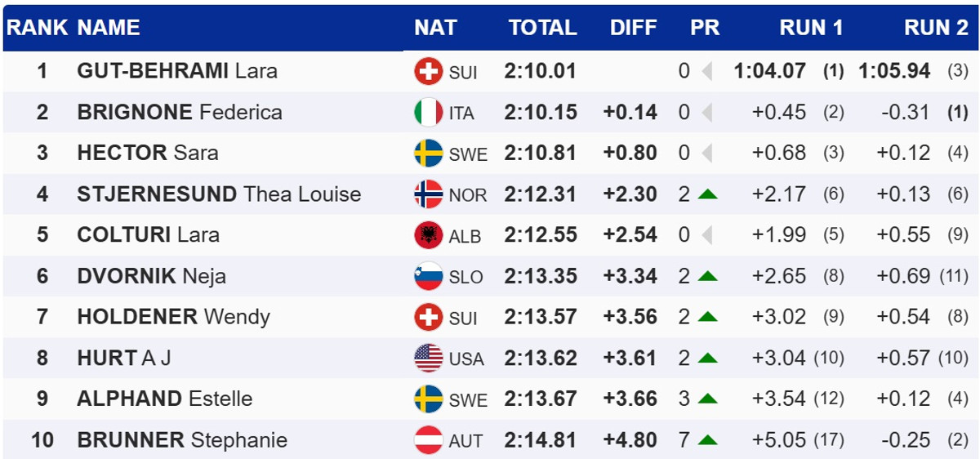This screenshot has width=980, height=459.
Task: Click the Austrian flag next to Brunner
Action: click(x=428, y=440)
